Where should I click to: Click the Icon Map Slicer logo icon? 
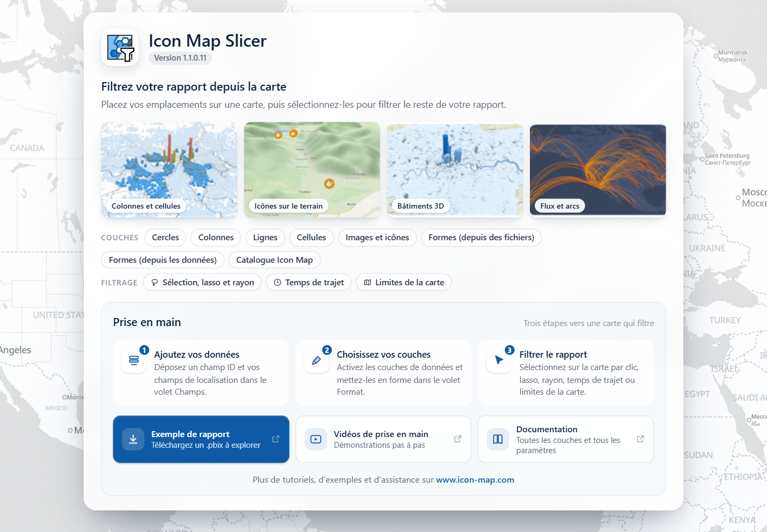(120, 48)
